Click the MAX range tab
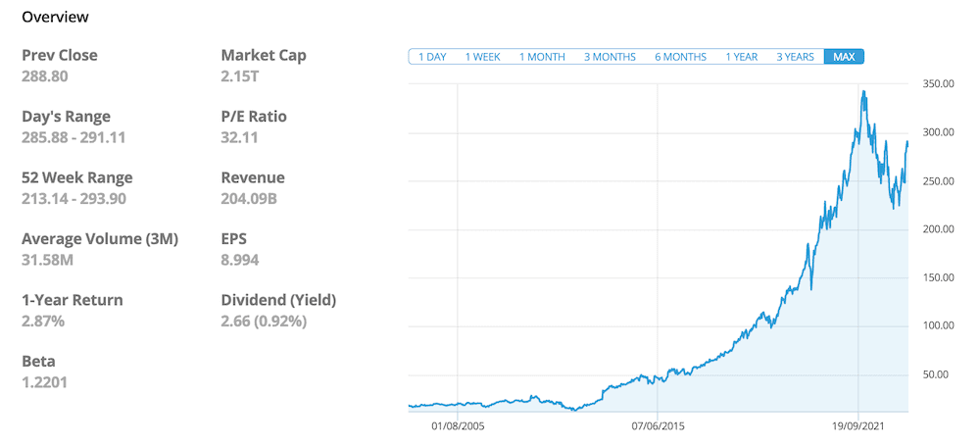 844,57
